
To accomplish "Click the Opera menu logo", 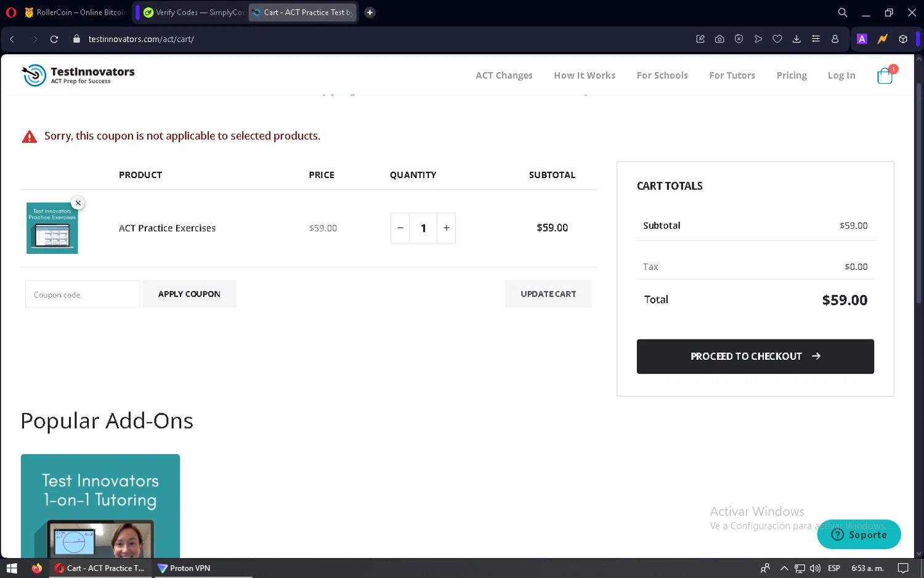I will [x=11, y=12].
